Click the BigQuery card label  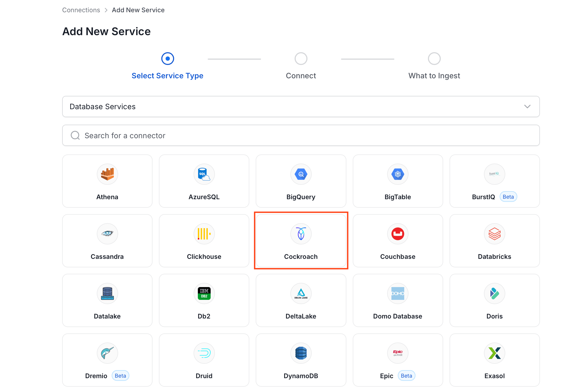301,197
